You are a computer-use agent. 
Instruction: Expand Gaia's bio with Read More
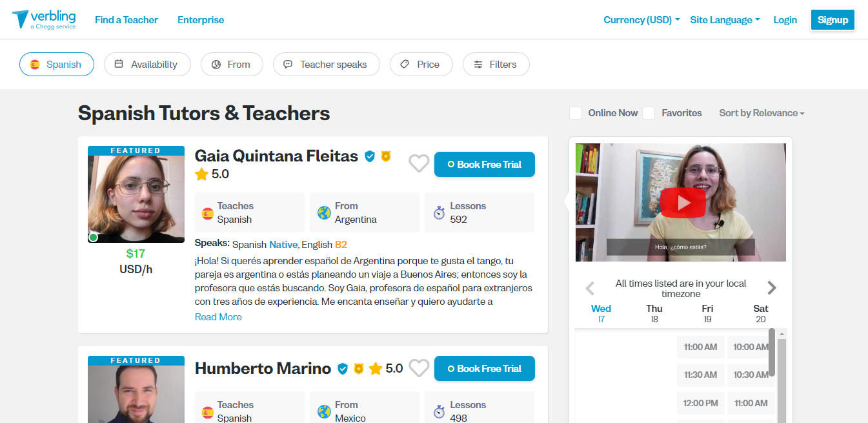(x=218, y=317)
